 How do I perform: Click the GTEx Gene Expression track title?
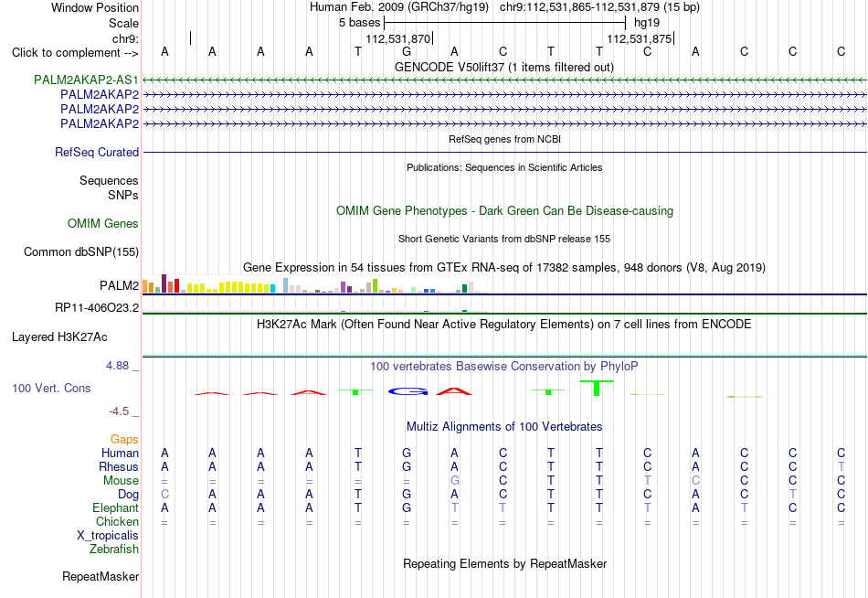[x=504, y=268]
